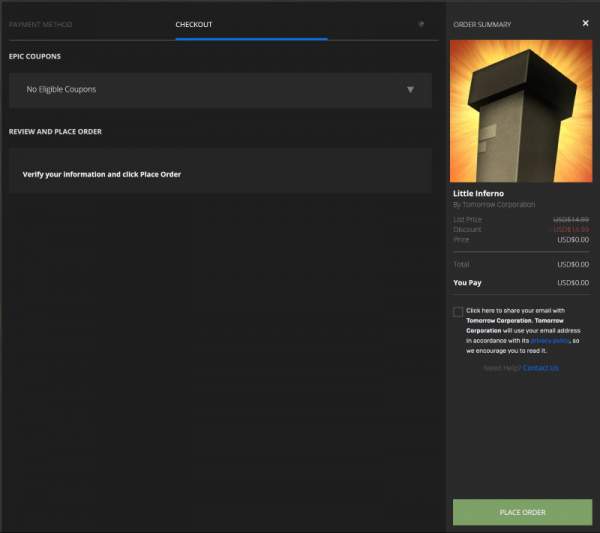Open the Epic coupons dropdown arrow
This screenshot has width=600, height=533.
(410, 90)
